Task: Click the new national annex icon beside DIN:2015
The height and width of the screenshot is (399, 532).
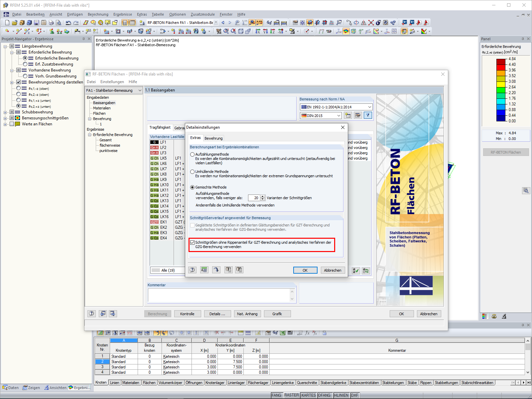Action: tap(348, 115)
